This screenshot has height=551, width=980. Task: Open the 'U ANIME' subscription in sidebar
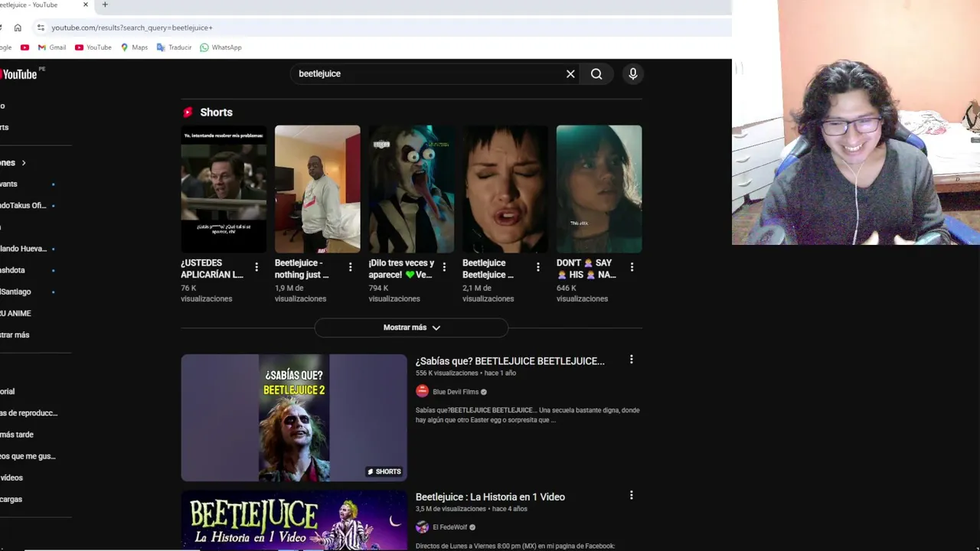click(15, 314)
